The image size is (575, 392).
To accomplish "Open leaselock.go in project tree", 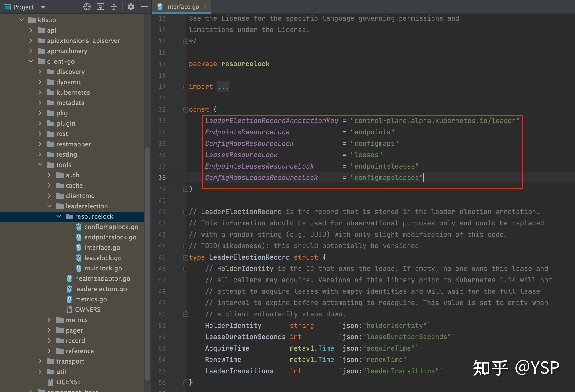I will [103, 258].
